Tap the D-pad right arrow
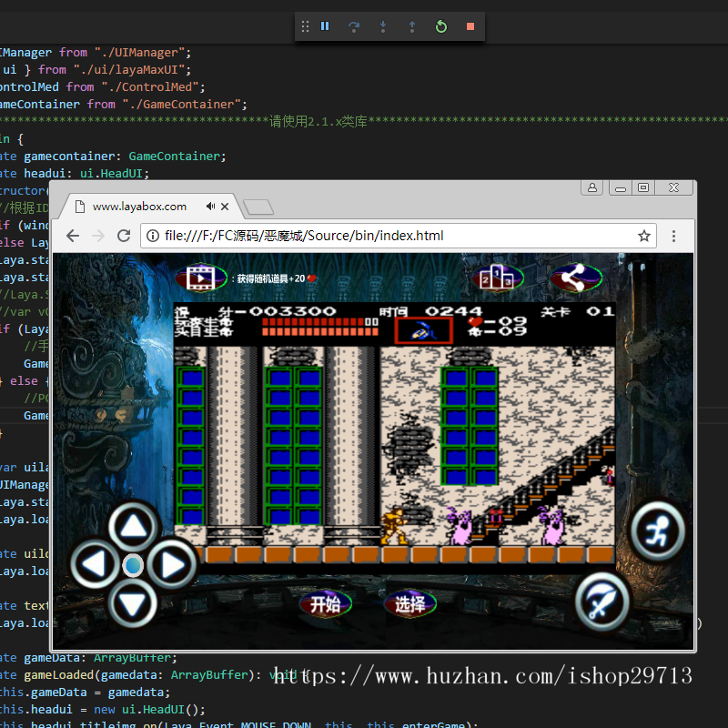728x728 pixels. [172, 565]
